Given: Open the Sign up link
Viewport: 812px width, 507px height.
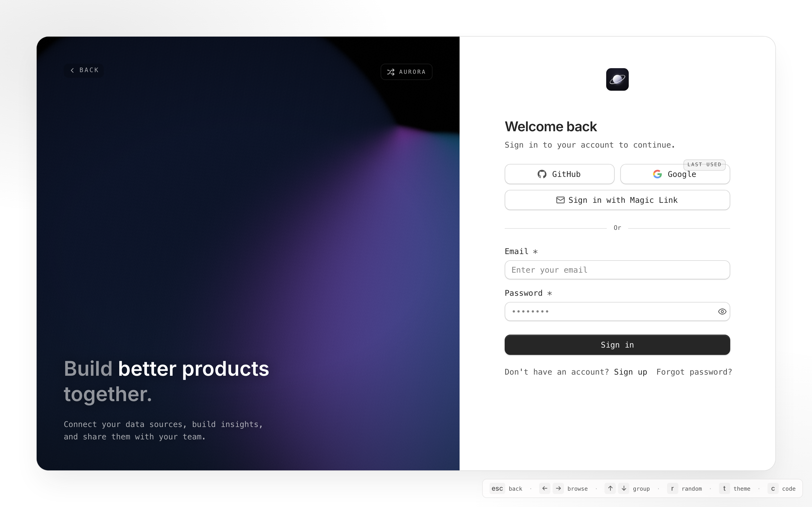Looking at the screenshot, I should (x=630, y=372).
